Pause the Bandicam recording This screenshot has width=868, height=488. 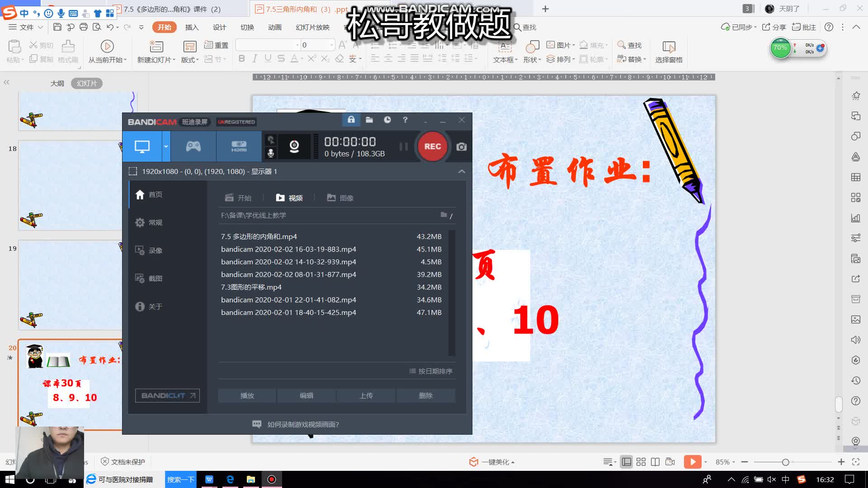403,146
